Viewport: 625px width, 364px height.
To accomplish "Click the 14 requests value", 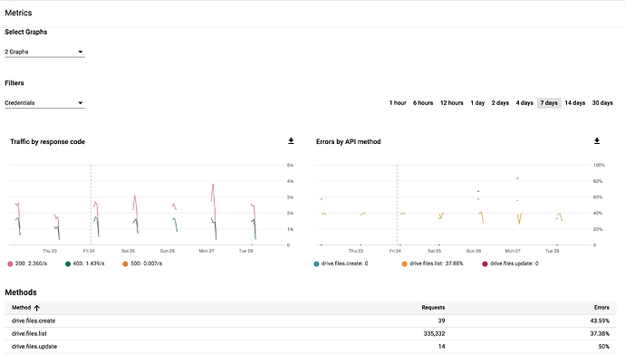I will (x=441, y=347).
